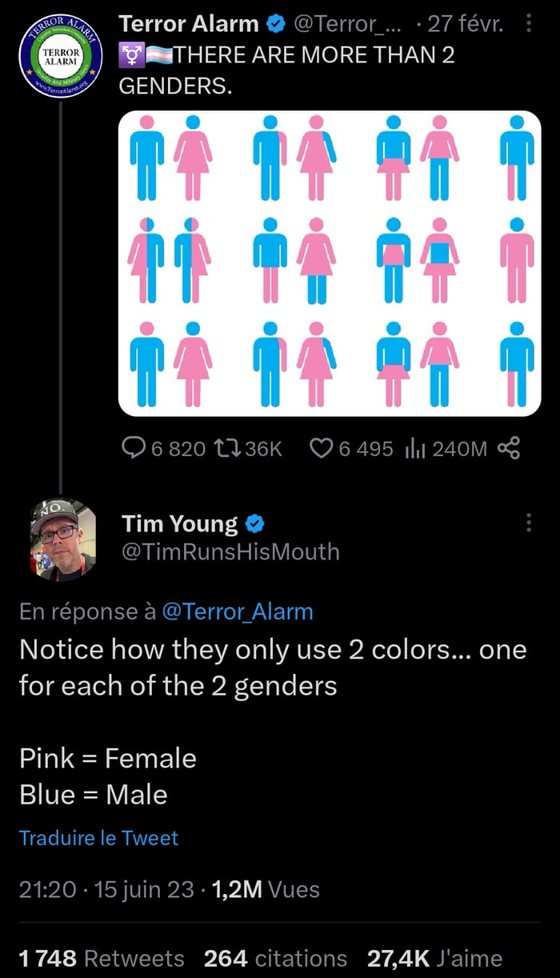Open the more options menu on Terror Alarm's tweet
Viewport: 560px width, 978px height.
(528, 23)
